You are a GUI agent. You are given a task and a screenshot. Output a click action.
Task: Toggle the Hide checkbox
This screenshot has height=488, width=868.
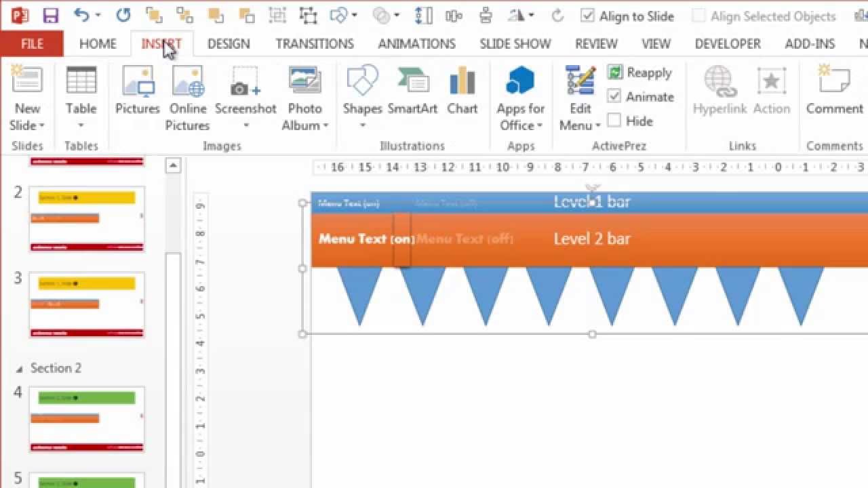(614, 121)
